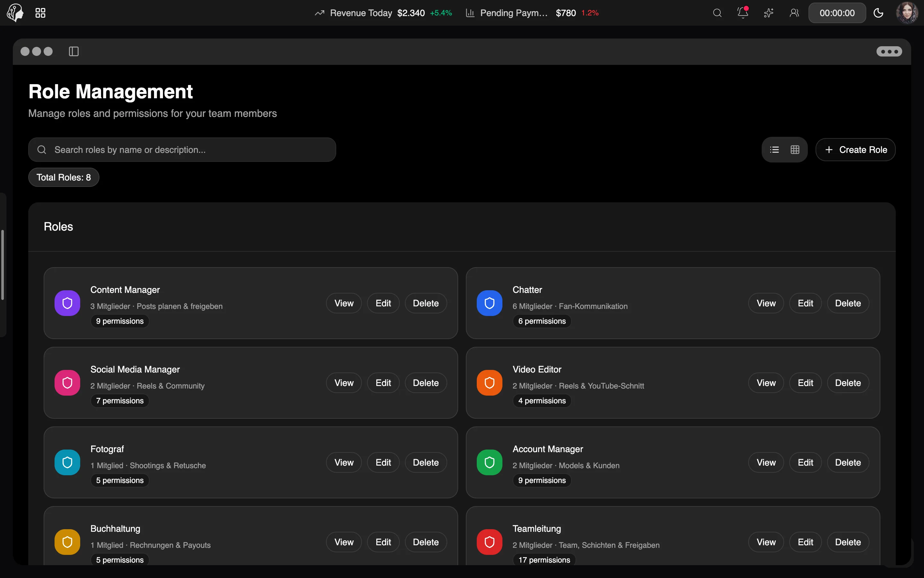Focus the search roles input field
The width and height of the screenshot is (924, 578).
coord(182,149)
